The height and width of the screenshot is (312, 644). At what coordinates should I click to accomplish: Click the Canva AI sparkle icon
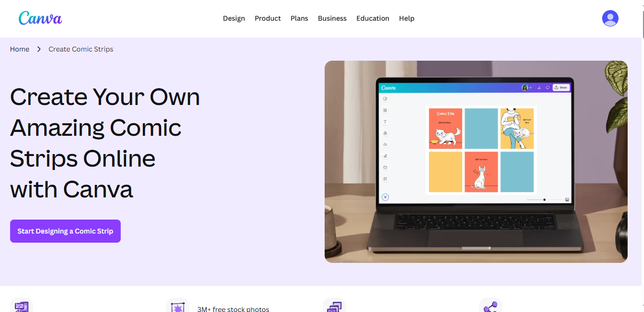click(385, 197)
